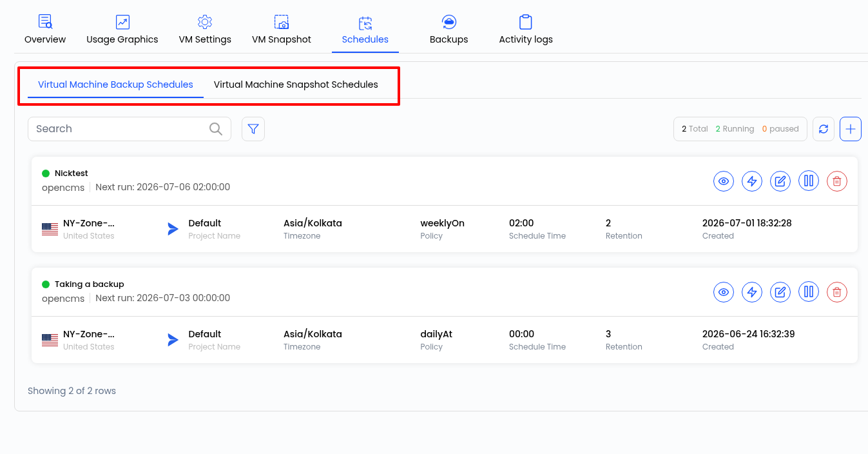Click the Activity logs clipboard icon
The width and height of the screenshot is (868, 454).
click(x=526, y=22)
